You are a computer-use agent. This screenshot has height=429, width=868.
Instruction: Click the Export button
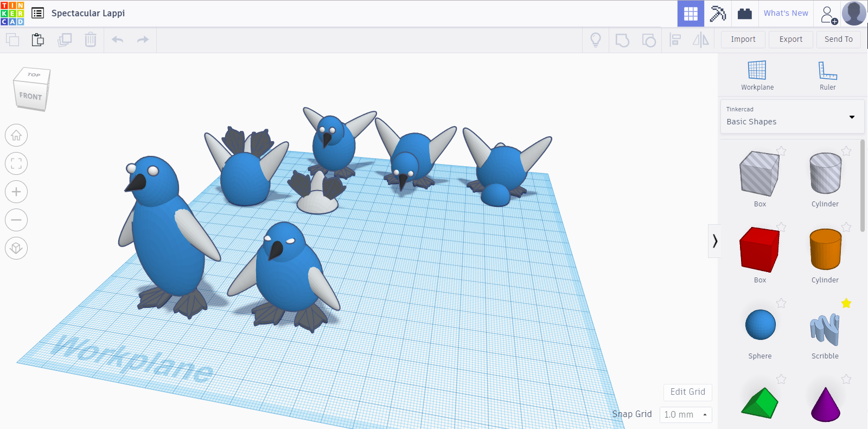click(x=791, y=39)
